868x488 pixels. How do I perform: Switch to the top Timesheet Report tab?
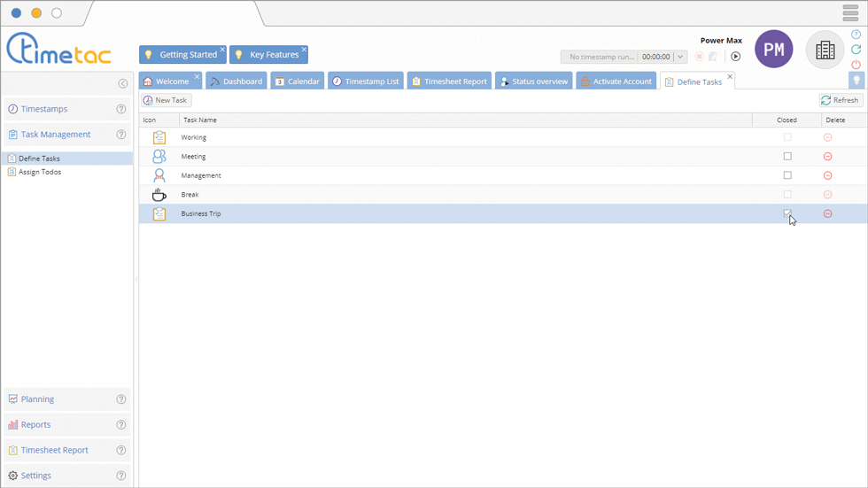[450, 81]
